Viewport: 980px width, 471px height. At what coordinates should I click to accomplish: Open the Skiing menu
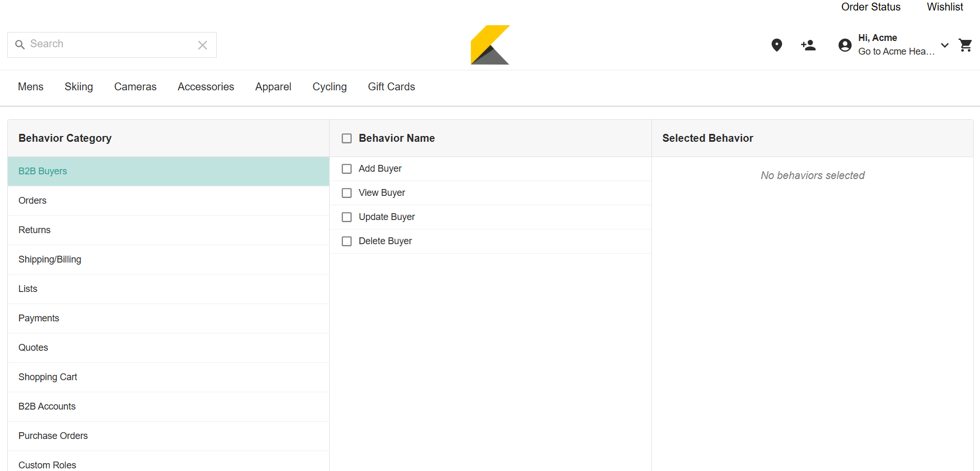(79, 87)
